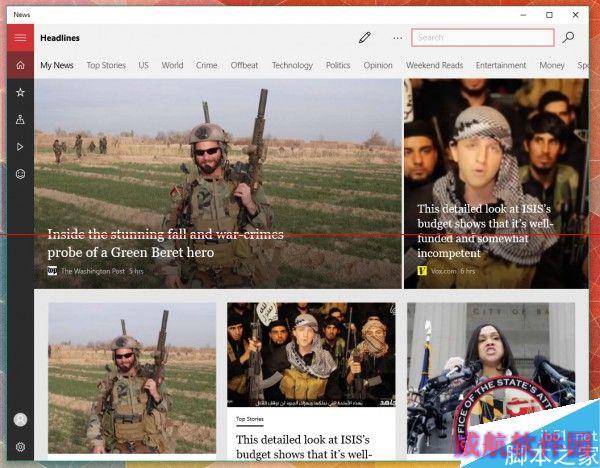Click the pencil edit icon
Image resolution: width=600 pixels, height=468 pixels.
pos(365,38)
